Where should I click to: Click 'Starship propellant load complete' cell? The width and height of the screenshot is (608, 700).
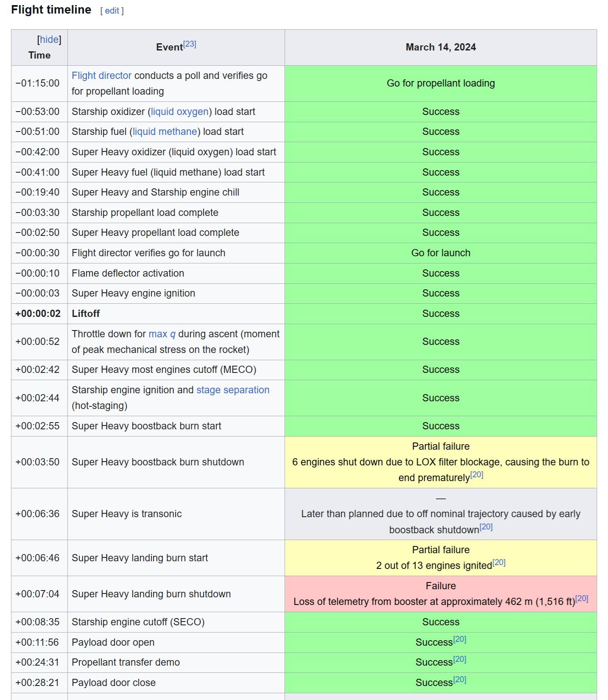(176, 213)
